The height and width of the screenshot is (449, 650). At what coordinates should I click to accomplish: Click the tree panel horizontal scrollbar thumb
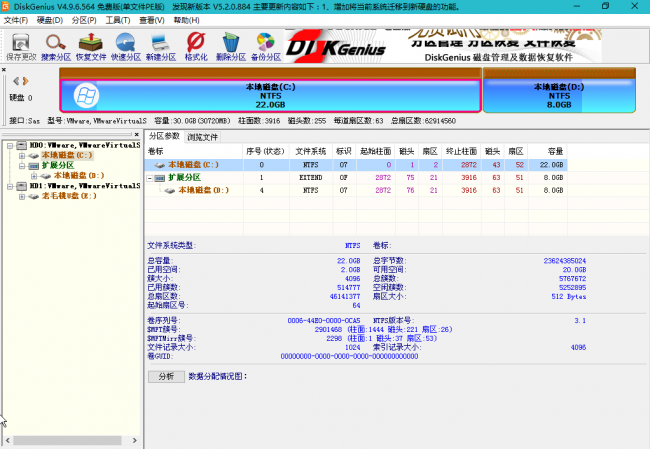[67, 440]
